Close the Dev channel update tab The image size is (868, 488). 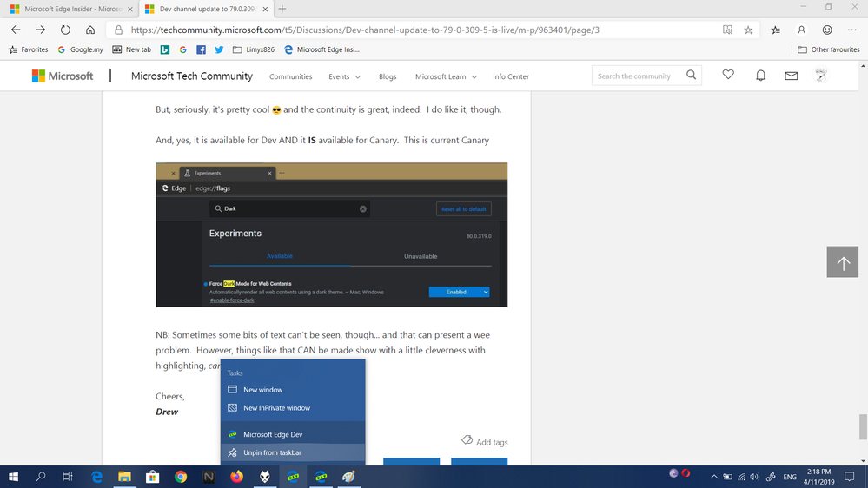[265, 9]
